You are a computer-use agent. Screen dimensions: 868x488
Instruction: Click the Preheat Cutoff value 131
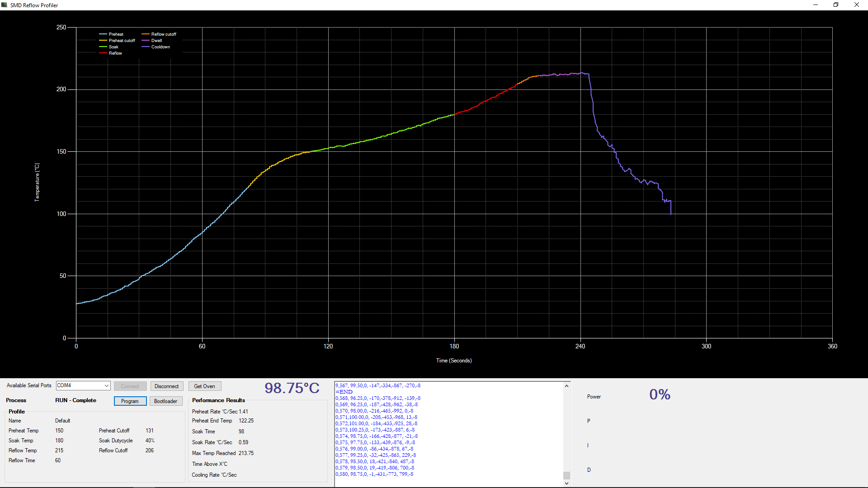click(150, 431)
